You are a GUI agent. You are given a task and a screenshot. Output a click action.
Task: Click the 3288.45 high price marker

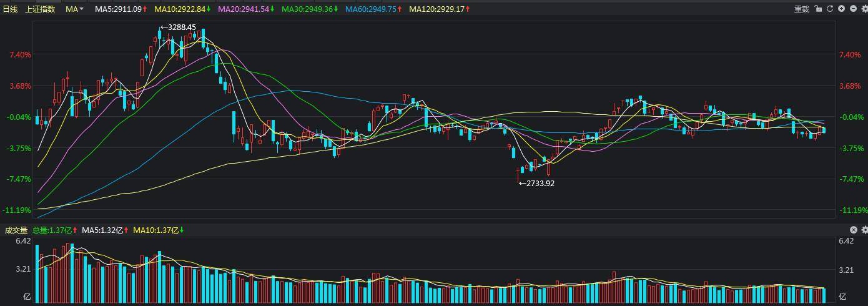click(178, 27)
